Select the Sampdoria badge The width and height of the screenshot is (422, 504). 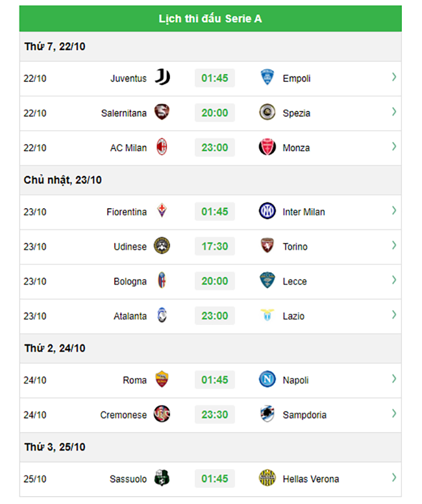(x=267, y=414)
